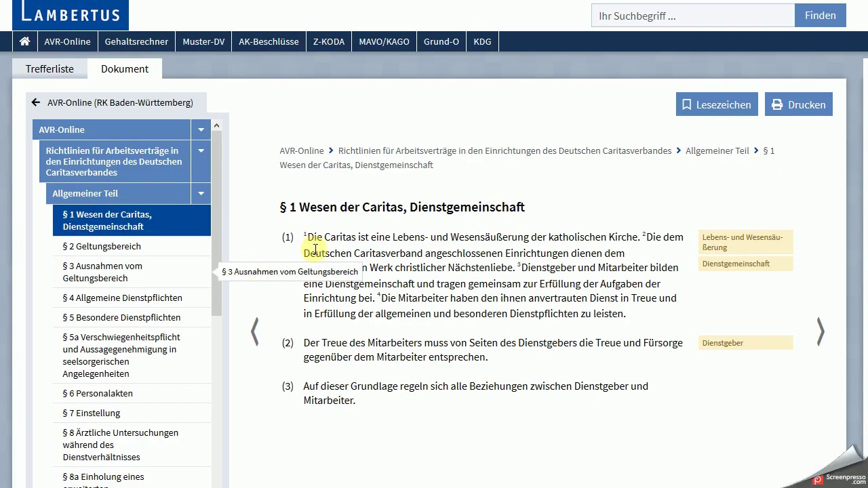Image resolution: width=868 pixels, height=488 pixels.
Task: Switch to the Trefferliste tab
Action: coord(50,69)
